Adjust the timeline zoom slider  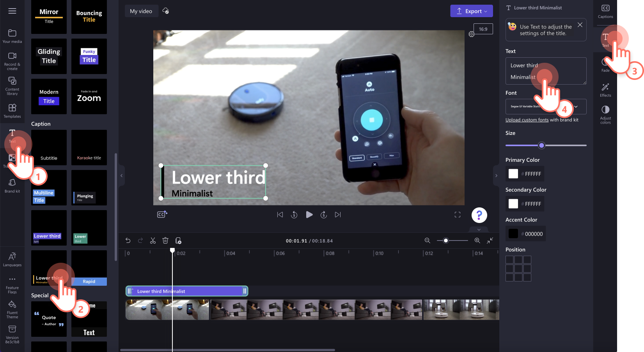pos(446,241)
